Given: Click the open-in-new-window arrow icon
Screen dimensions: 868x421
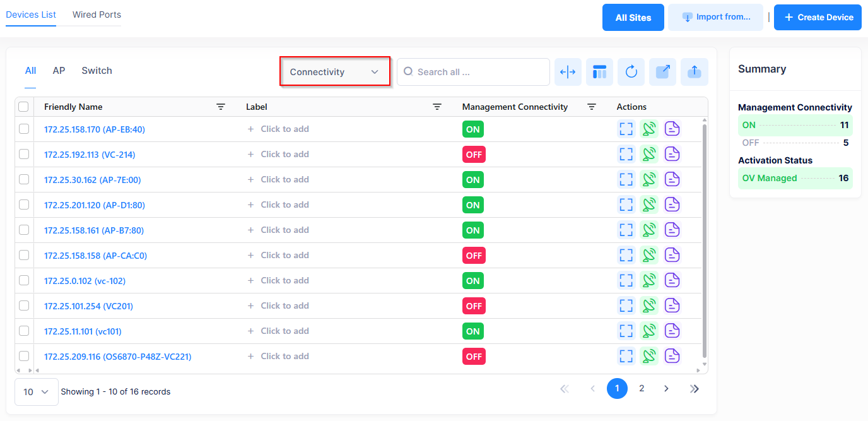Looking at the screenshot, I should (662, 72).
